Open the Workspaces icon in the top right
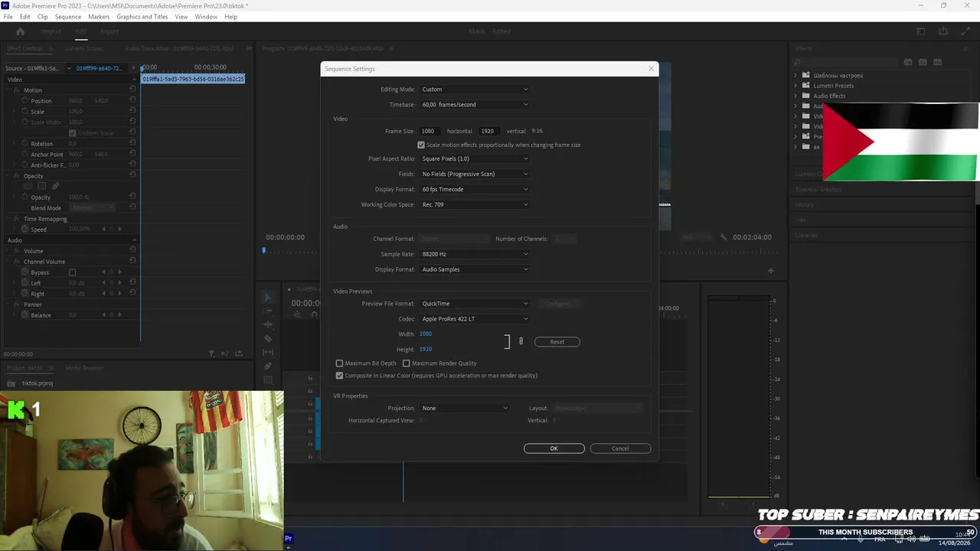Image resolution: width=980 pixels, height=551 pixels. (921, 31)
